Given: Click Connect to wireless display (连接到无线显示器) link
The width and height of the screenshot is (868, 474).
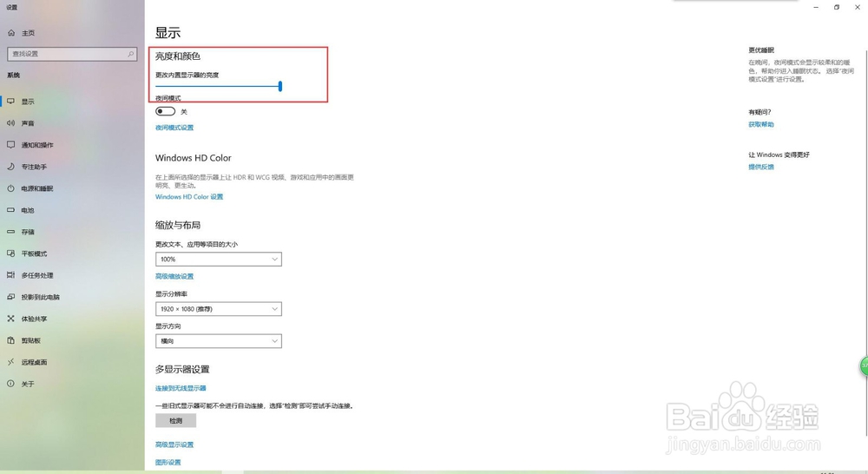Looking at the screenshot, I should 181,388.
